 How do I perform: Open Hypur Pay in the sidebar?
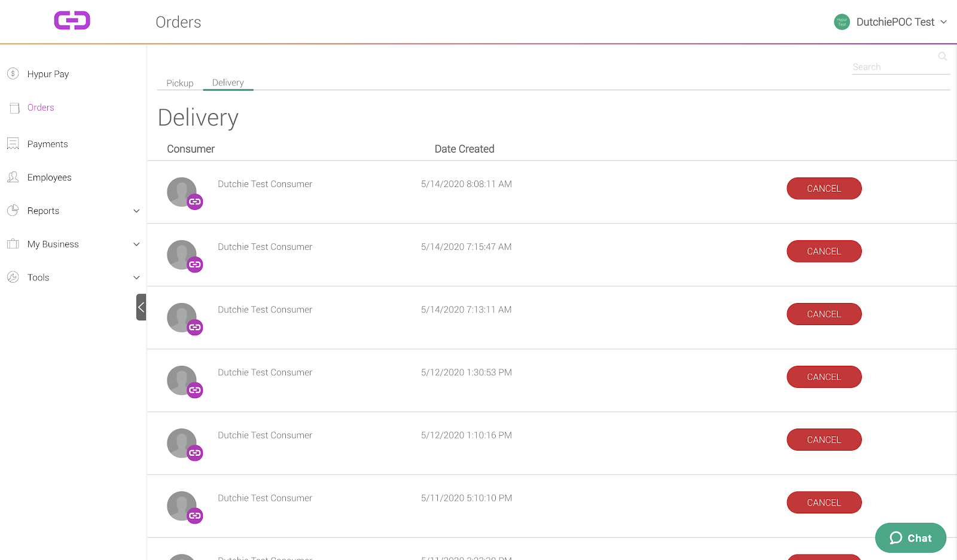pyautogui.click(x=48, y=74)
